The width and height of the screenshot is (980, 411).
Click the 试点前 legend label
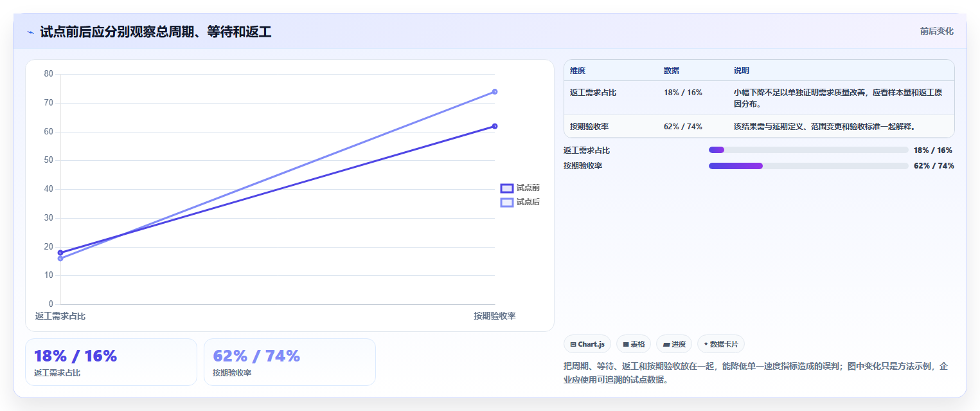click(528, 188)
